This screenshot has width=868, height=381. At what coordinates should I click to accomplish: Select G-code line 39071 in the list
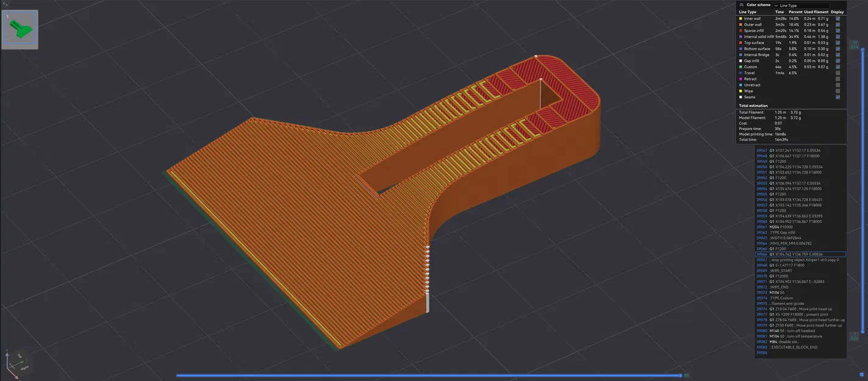coord(799,281)
